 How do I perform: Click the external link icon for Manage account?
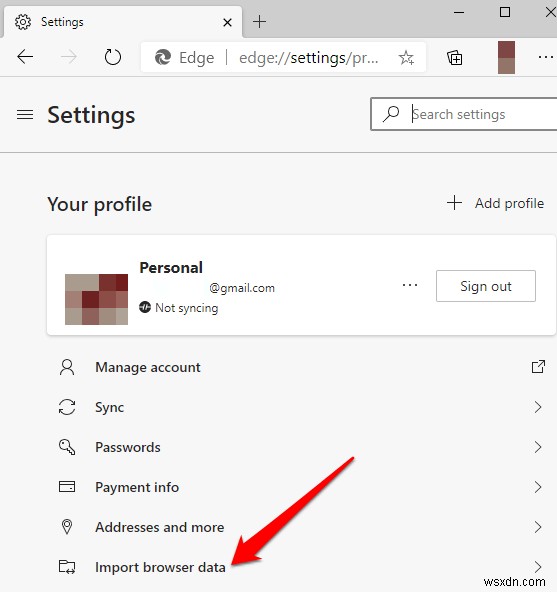point(538,367)
